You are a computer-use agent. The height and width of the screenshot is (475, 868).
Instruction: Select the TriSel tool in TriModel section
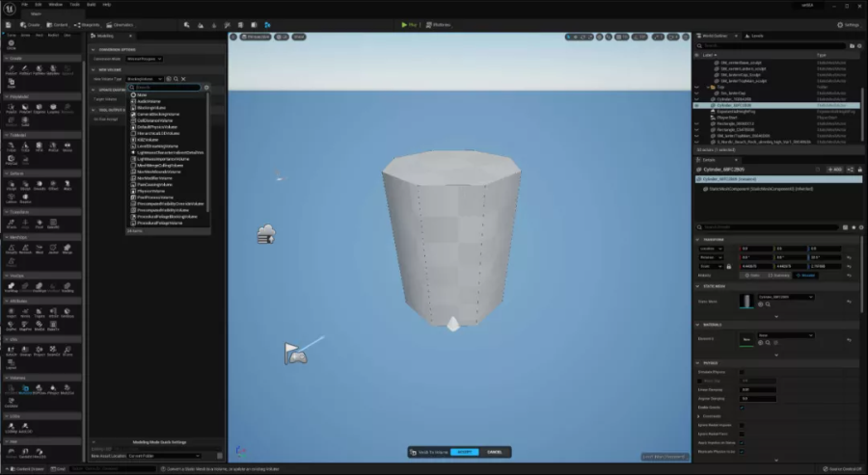point(11,147)
